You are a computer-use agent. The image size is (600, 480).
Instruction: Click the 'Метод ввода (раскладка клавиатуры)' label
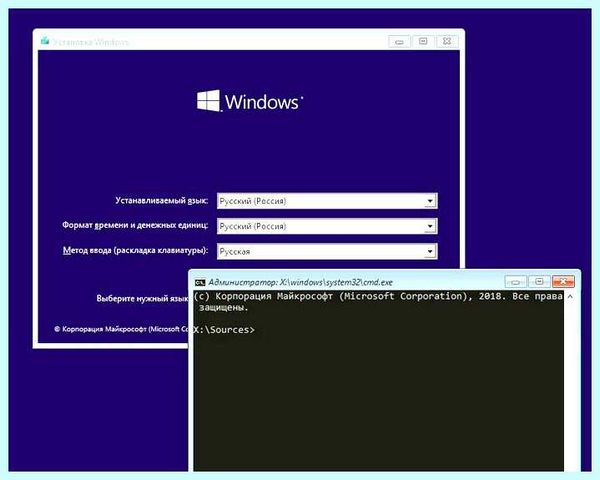135,250
